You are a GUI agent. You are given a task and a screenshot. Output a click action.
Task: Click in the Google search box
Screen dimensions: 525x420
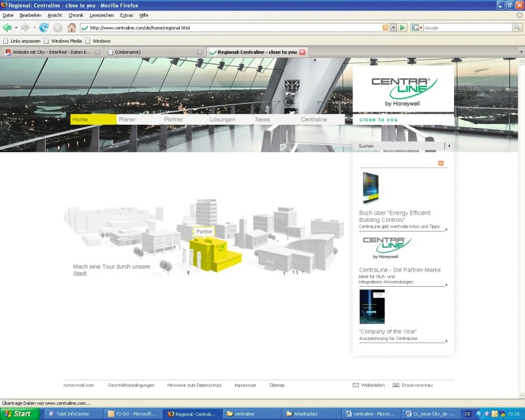pyautogui.click(x=467, y=28)
